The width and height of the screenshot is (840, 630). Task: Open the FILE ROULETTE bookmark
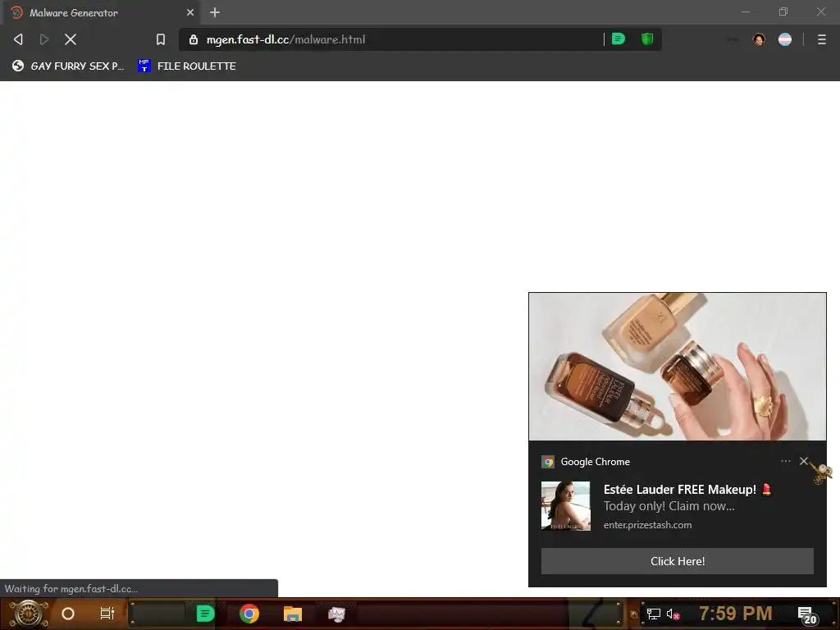click(186, 66)
